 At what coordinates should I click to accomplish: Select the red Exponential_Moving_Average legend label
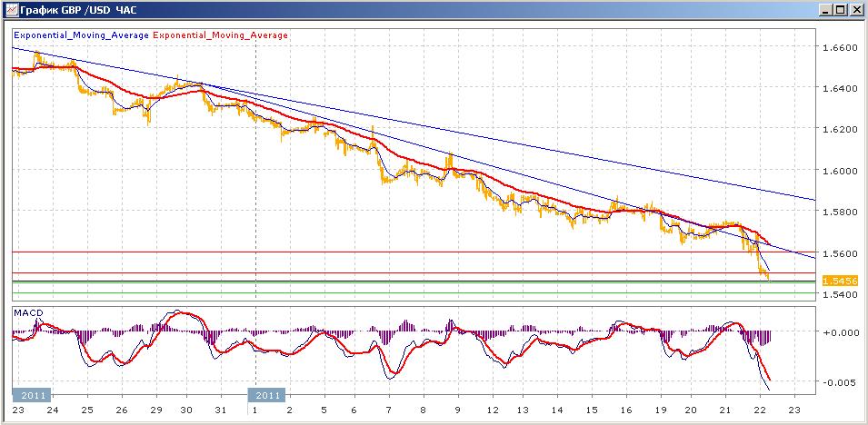pyautogui.click(x=222, y=35)
